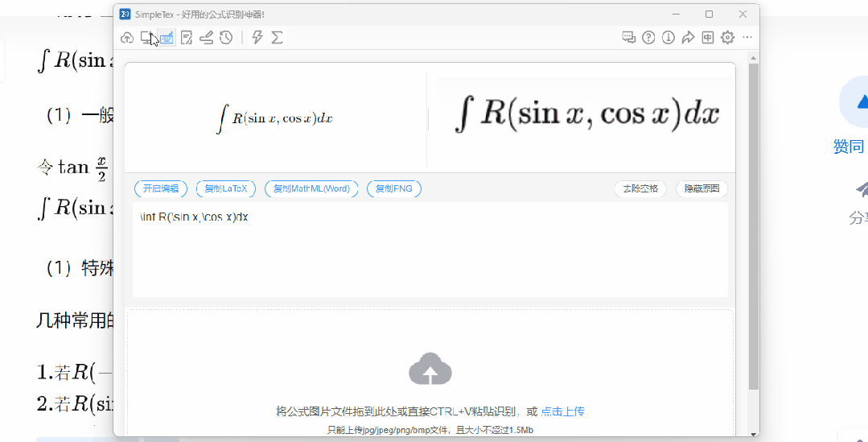Click the 复制LaTeX button
Screen dimensions: 868x442
tap(226, 188)
